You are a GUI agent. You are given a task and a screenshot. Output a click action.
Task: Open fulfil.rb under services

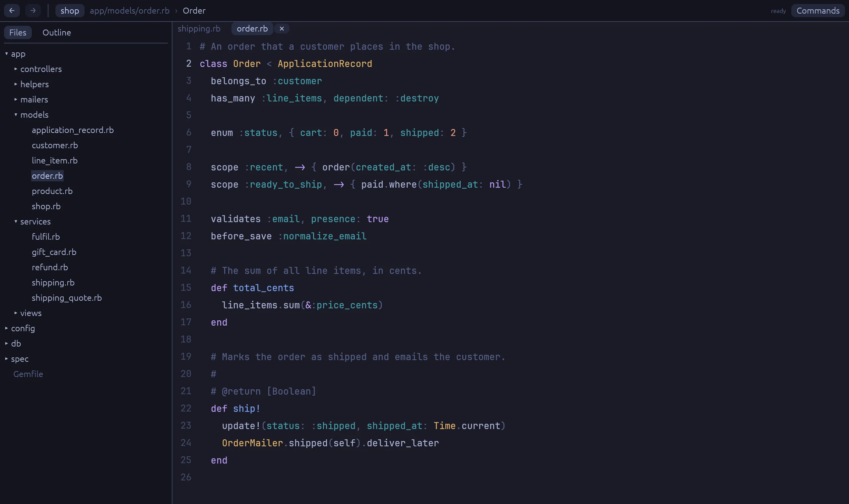tap(46, 237)
